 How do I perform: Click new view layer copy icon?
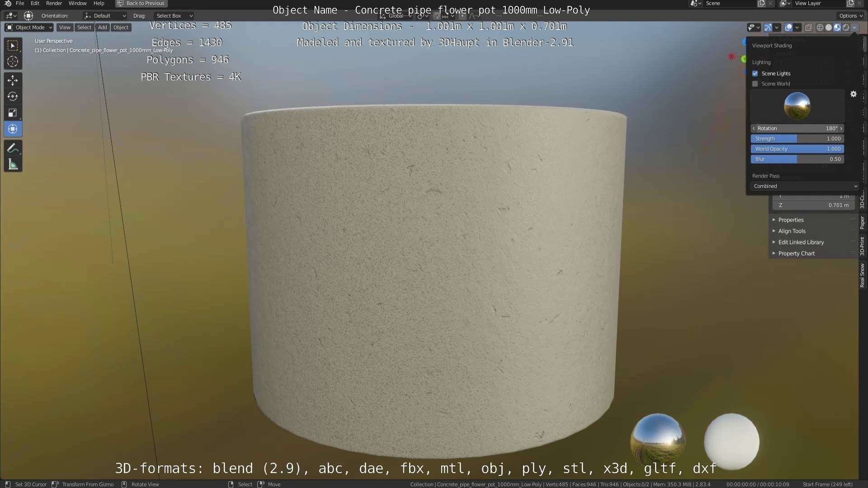pyautogui.click(x=850, y=4)
